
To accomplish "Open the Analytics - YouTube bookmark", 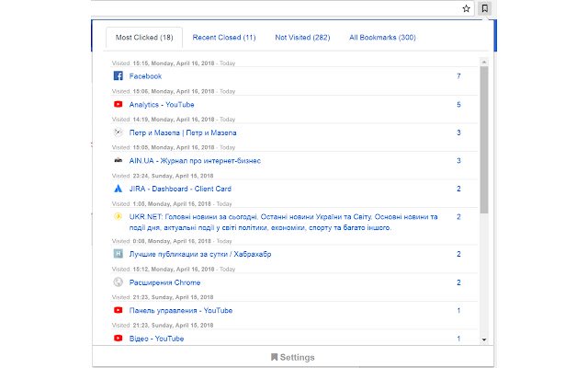I will point(162,104).
